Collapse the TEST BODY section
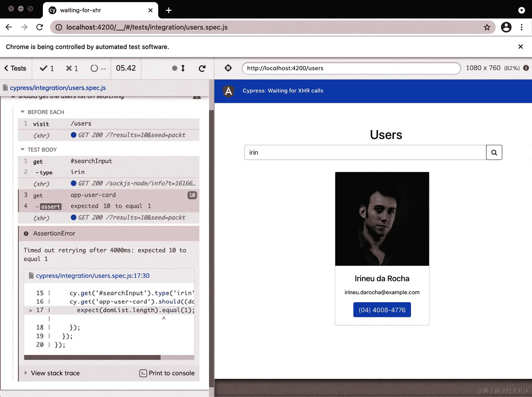This screenshot has width=532, height=397. [39, 150]
